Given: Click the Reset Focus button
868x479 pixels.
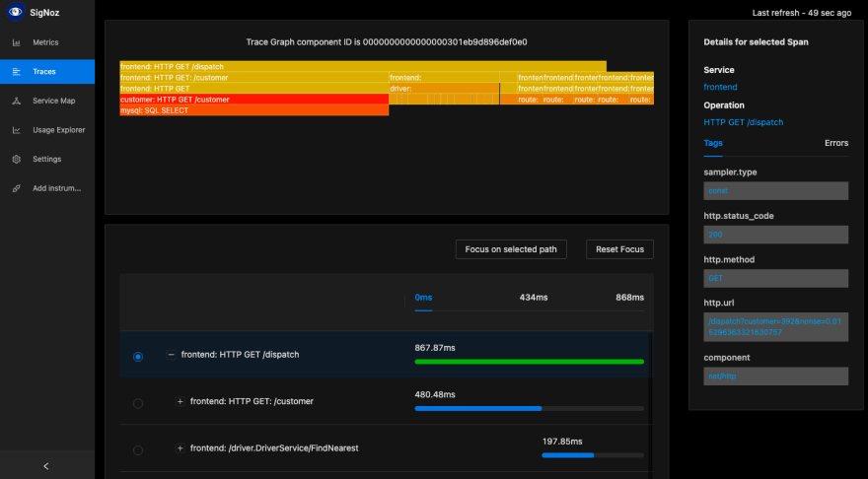Looking at the screenshot, I should pyautogui.click(x=619, y=249).
